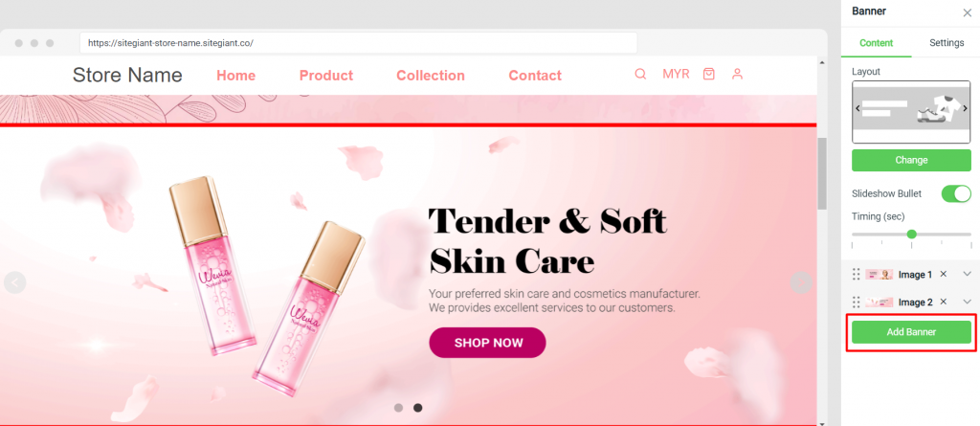Expand the Image 1 settings chevron

click(x=967, y=274)
